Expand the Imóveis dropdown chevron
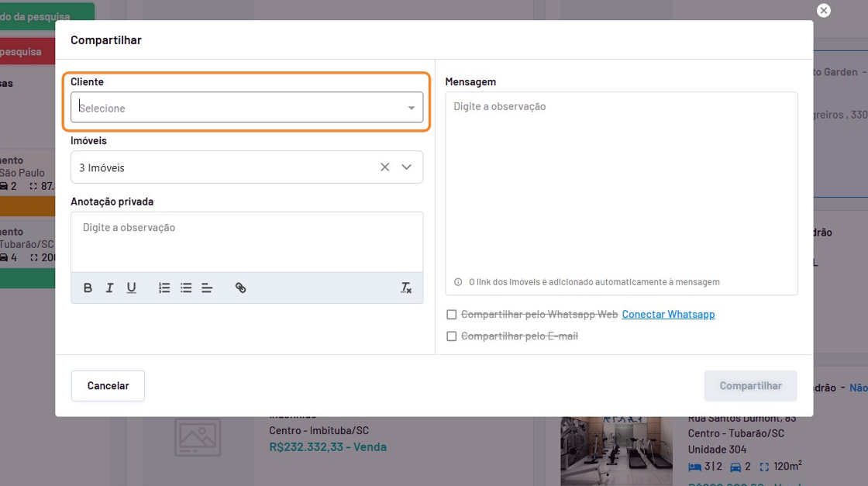The width and height of the screenshot is (868, 486). (x=407, y=167)
